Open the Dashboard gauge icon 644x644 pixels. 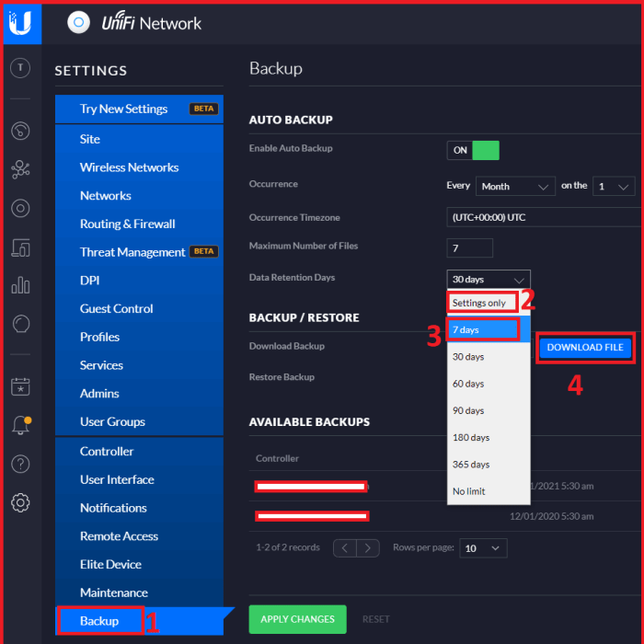20,131
